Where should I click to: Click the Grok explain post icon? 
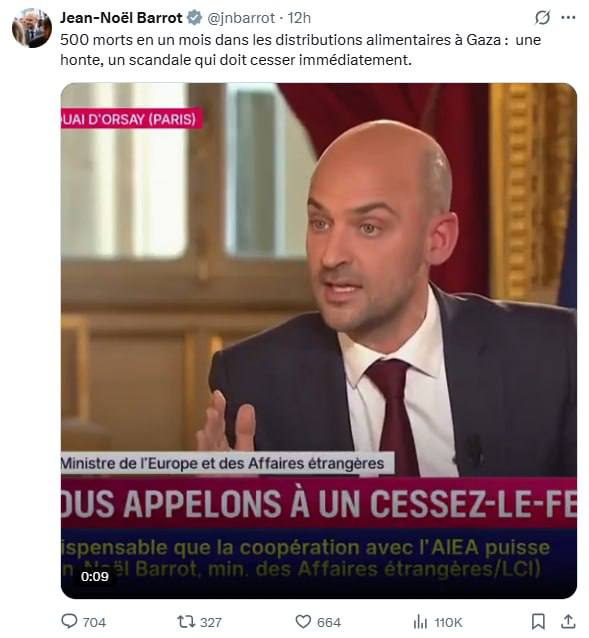(x=542, y=17)
